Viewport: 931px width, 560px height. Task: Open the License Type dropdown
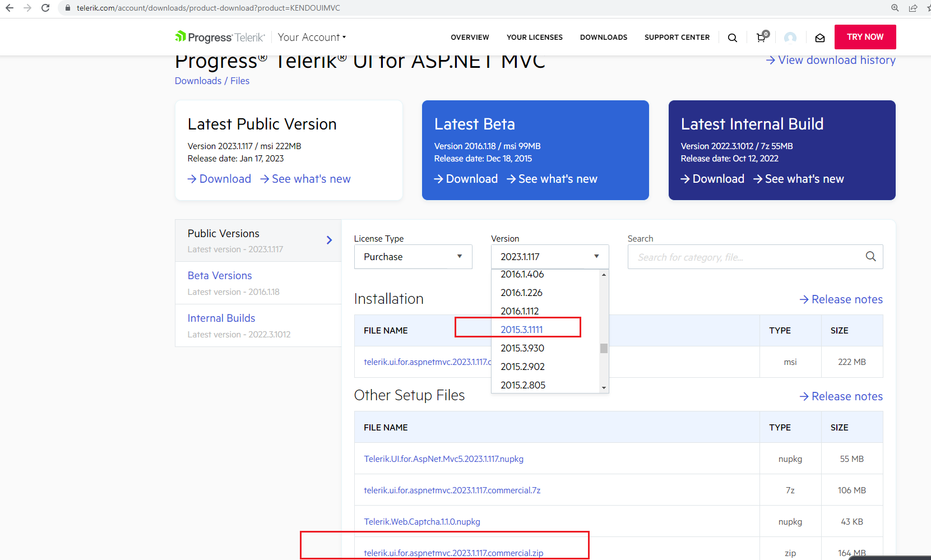[413, 257]
